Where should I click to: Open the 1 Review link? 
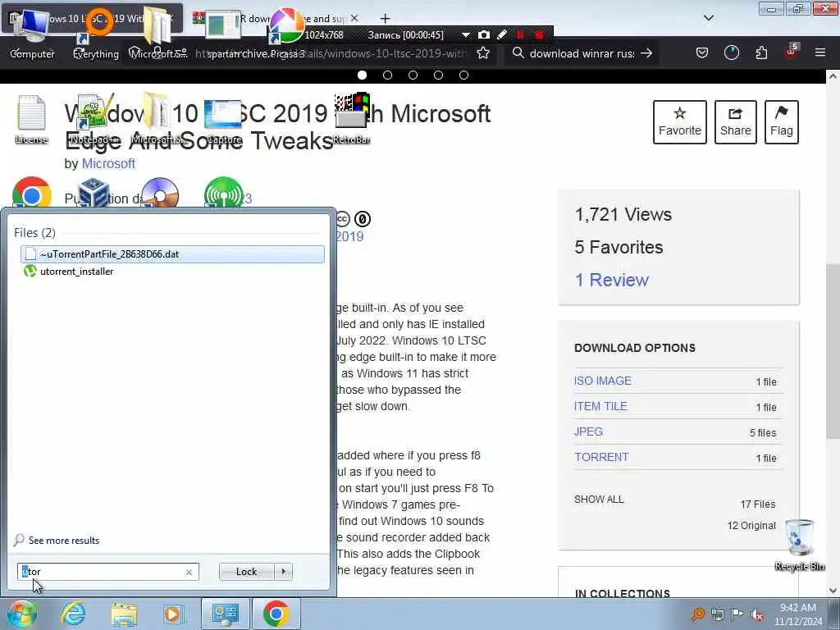pyautogui.click(x=611, y=280)
